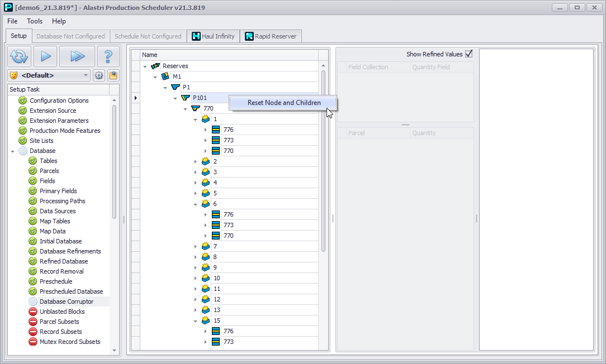Switch to the Haul Infinity tab
The image size is (606, 364).
(x=213, y=36)
